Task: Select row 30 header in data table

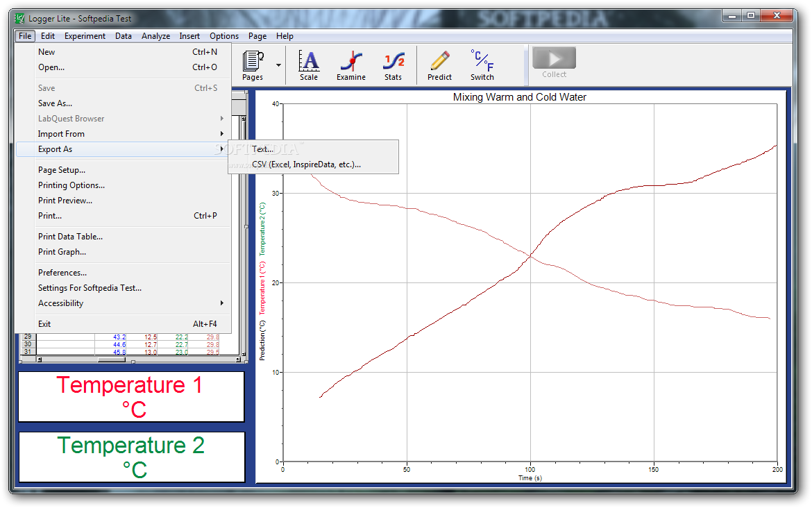Action: click(28, 344)
